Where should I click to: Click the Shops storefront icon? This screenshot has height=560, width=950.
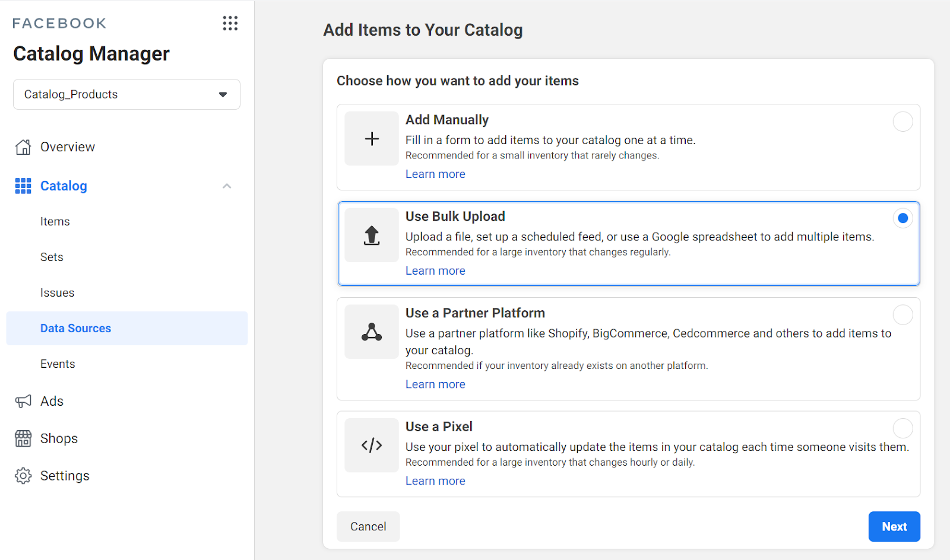point(23,439)
